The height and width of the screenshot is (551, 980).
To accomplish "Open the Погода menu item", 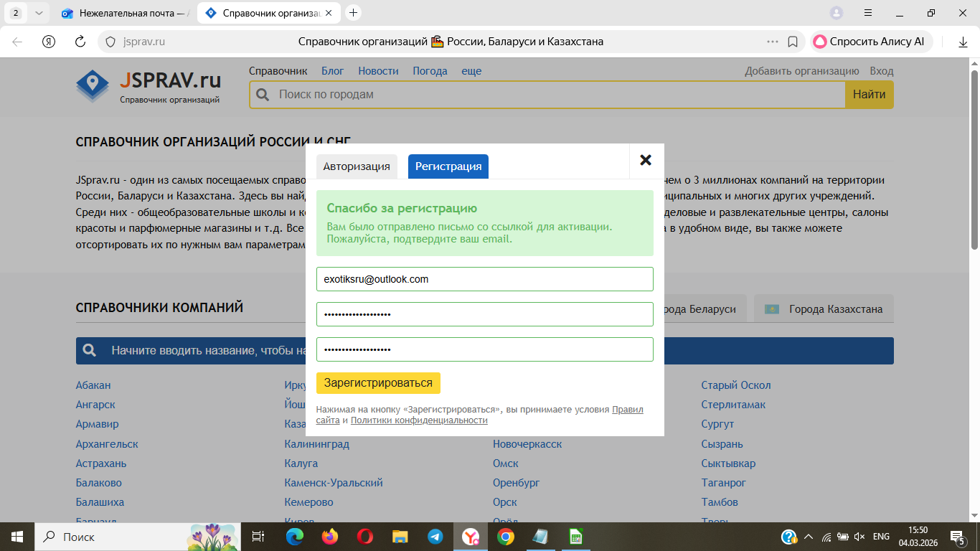I will click(430, 71).
